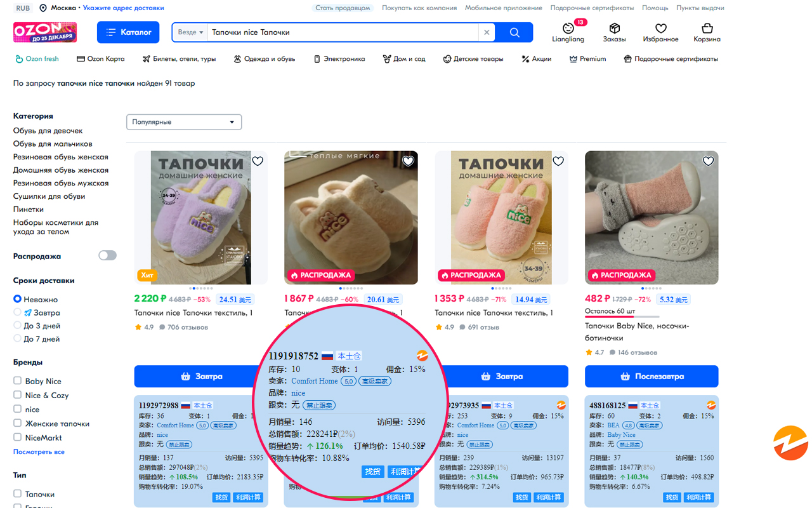Add pink nice slippers to favorites heart
Viewport: 812px width, 508px height.
pos(558,161)
